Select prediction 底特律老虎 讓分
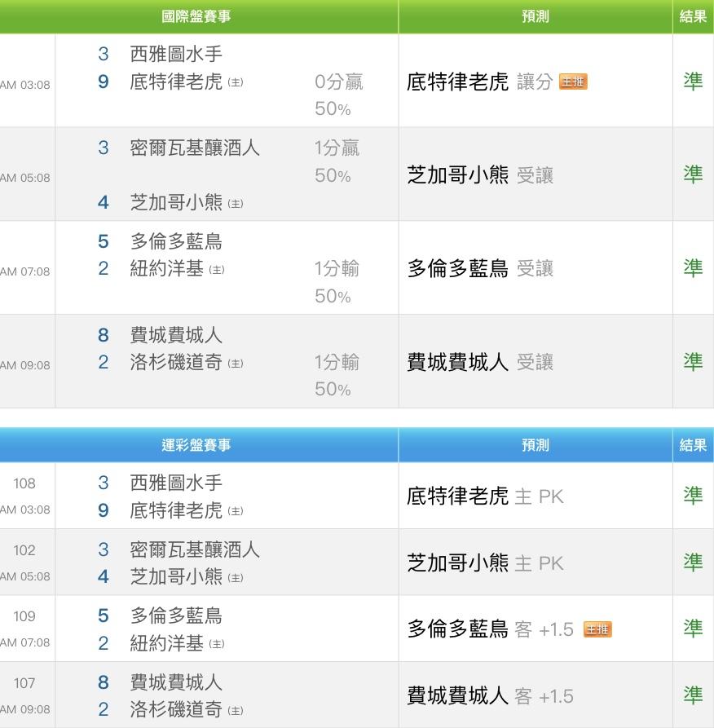 [x=480, y=82]
